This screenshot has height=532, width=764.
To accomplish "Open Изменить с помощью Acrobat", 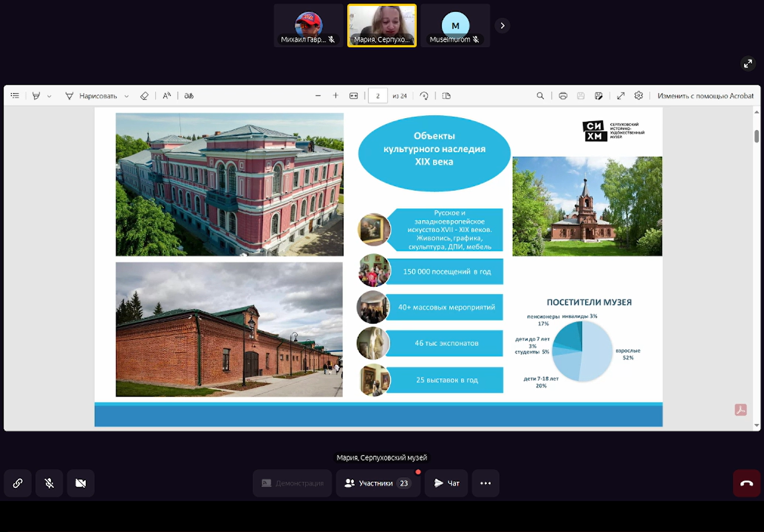I will [x=705, y=96].
